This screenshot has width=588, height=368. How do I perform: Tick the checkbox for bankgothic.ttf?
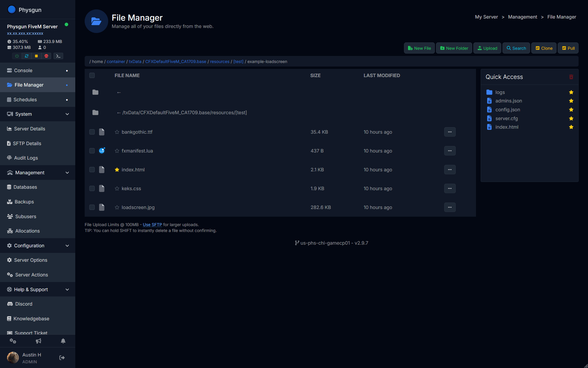[92, 132]
